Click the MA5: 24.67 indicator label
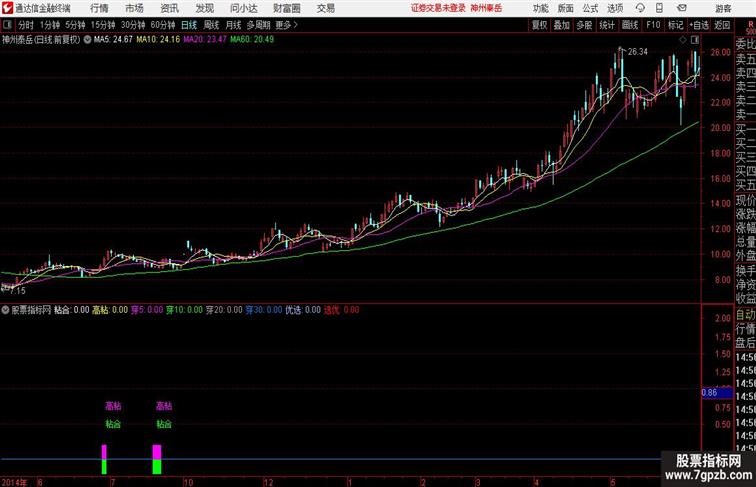 point(113,40)
